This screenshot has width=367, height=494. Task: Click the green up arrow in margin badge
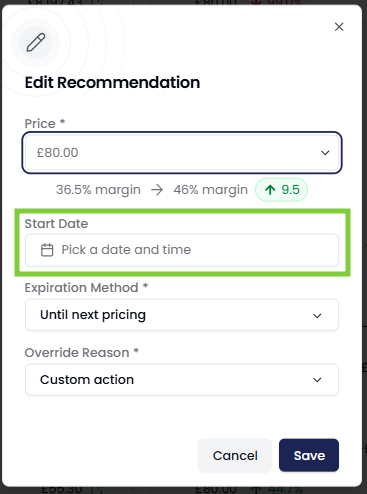point(270,190)
